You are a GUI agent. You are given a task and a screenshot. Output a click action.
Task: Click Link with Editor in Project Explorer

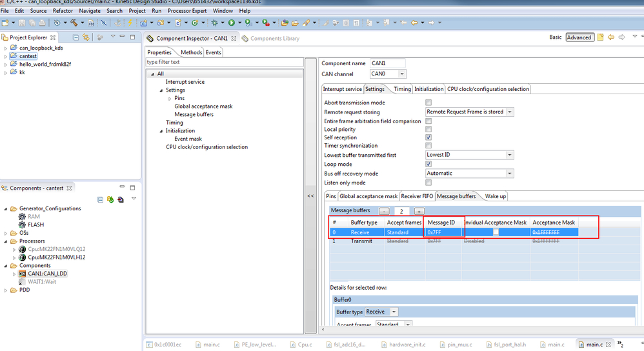(x=86, y=37)
